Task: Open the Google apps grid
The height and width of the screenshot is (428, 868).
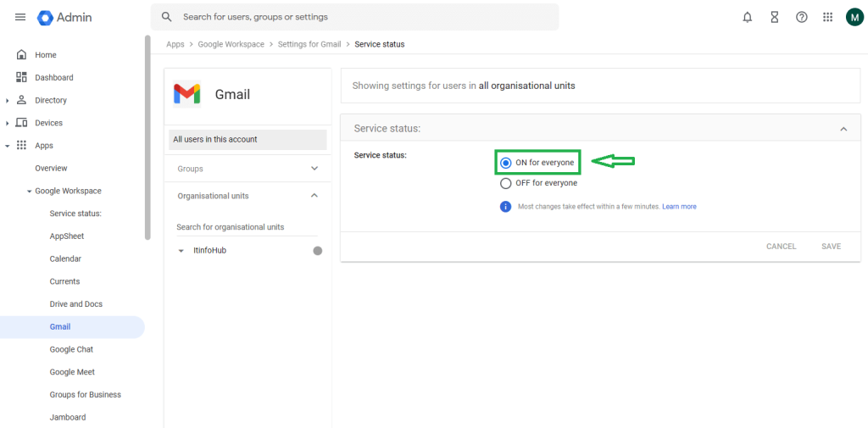Action: (827, 17)
